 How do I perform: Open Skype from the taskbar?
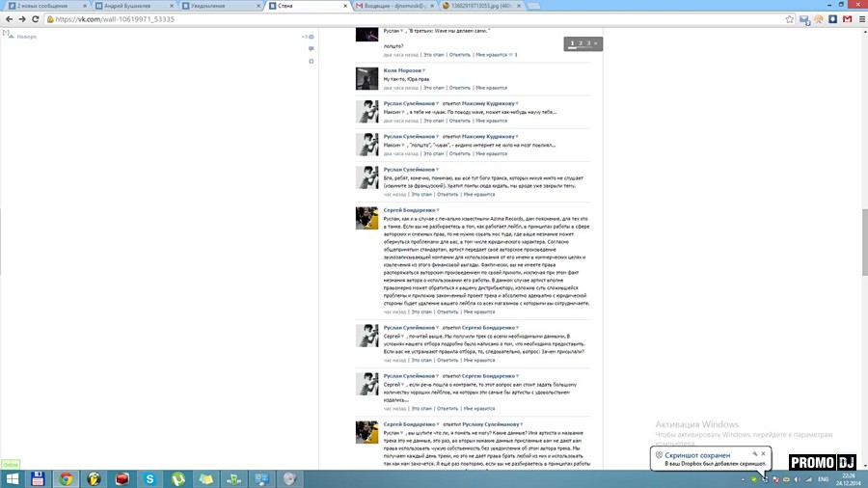click(149, 477)
